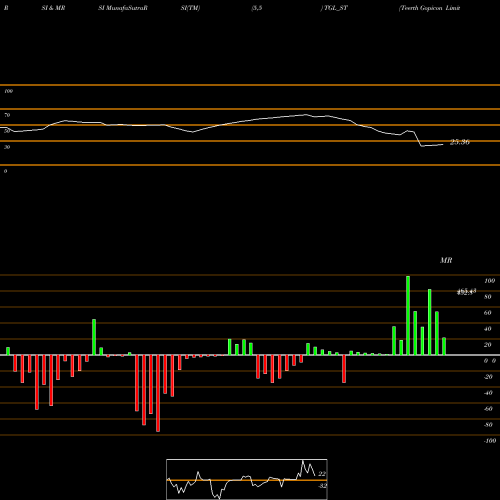Open the mini line chart thumbnail at the bottom
The image size is (500, 500).
247,479
